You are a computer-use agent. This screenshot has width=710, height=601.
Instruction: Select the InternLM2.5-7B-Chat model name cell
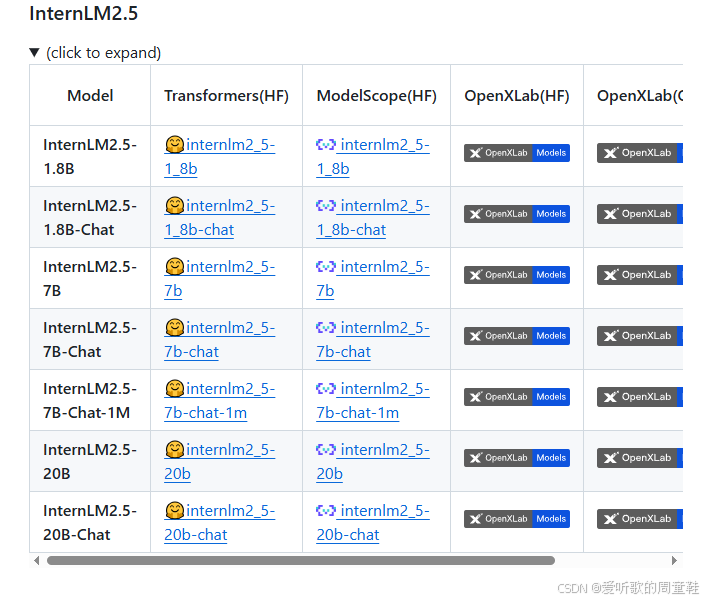90,339
